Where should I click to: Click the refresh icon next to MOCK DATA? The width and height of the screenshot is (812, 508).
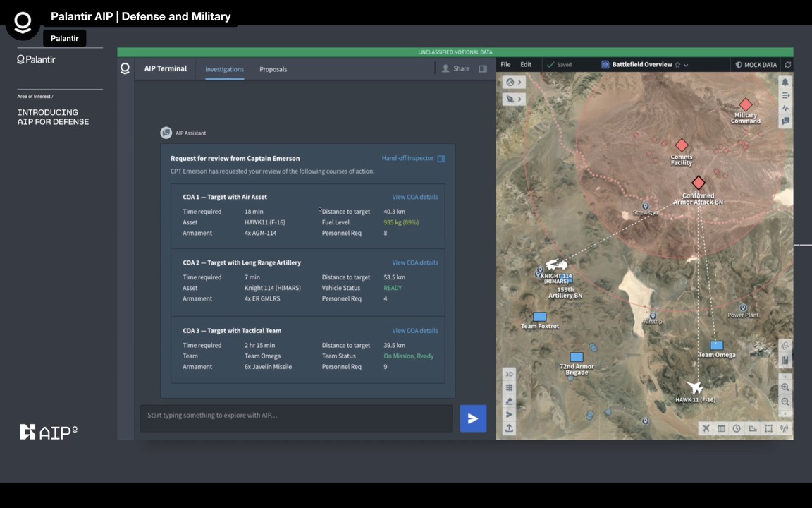[x=787, y=65]
